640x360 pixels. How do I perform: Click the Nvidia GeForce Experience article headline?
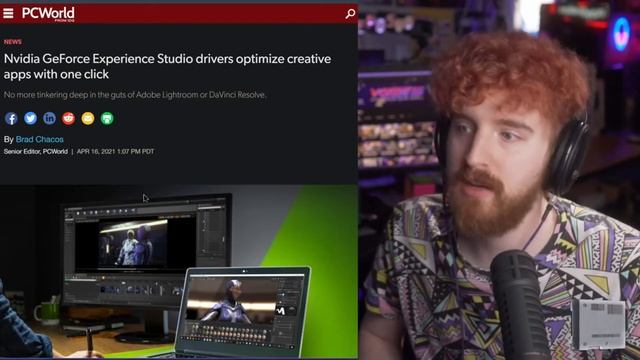click(167, 67)
